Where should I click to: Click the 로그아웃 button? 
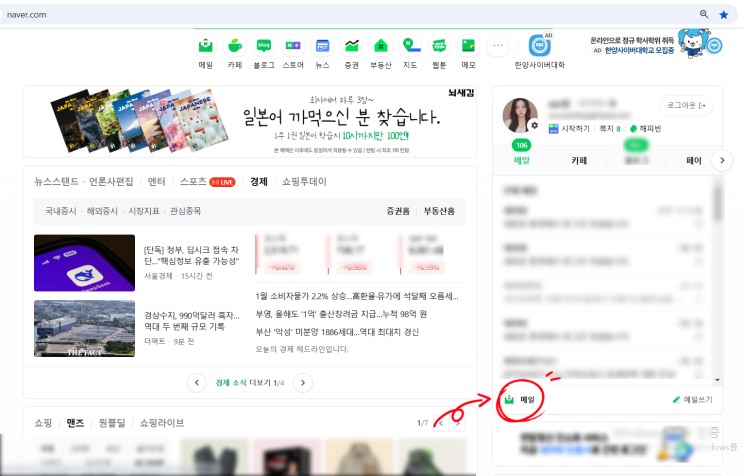[x=686, y=105]
